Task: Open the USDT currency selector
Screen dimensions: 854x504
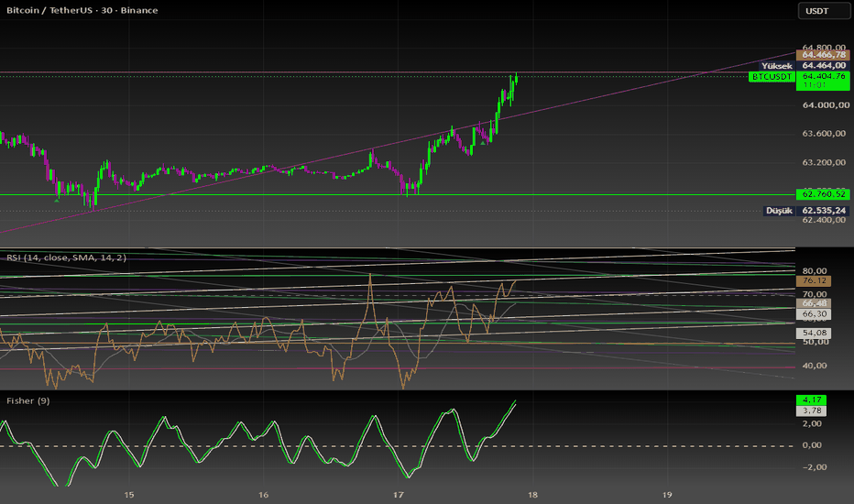Action: 823,11
